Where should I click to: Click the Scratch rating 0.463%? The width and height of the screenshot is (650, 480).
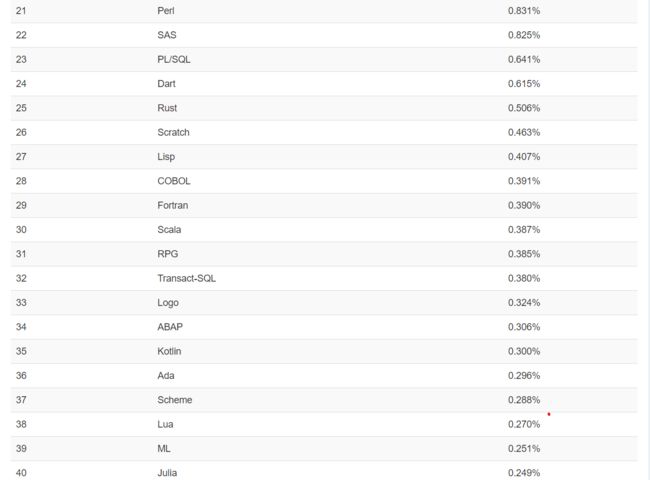[x=524, y=132]
